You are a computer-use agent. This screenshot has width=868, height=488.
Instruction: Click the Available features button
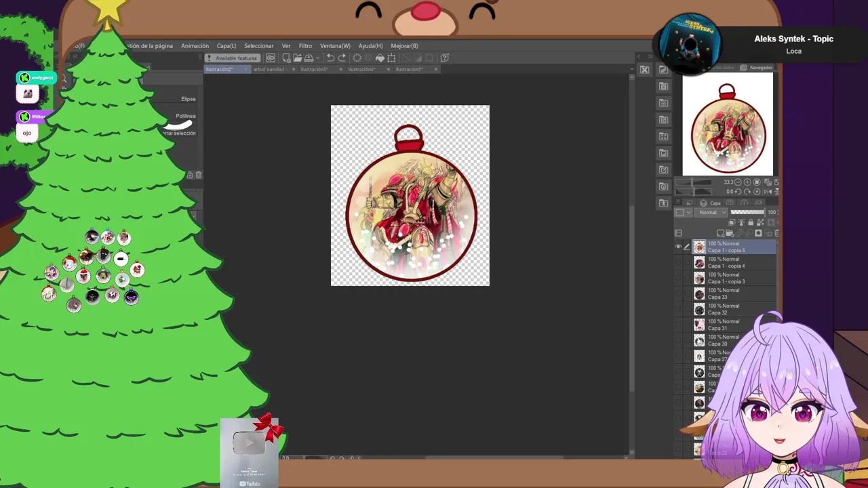pos(232,58)
